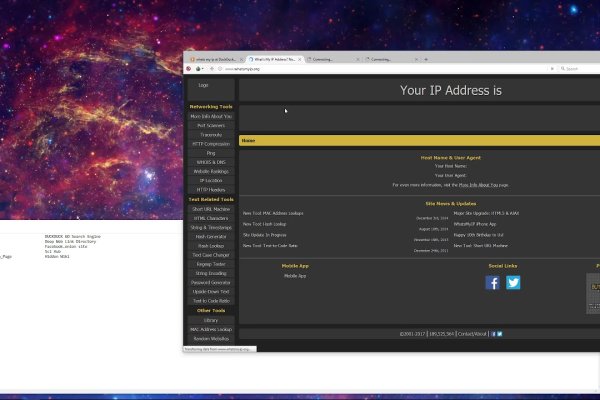
Task: Open the Password Generator tool
Action: point(211,283)
